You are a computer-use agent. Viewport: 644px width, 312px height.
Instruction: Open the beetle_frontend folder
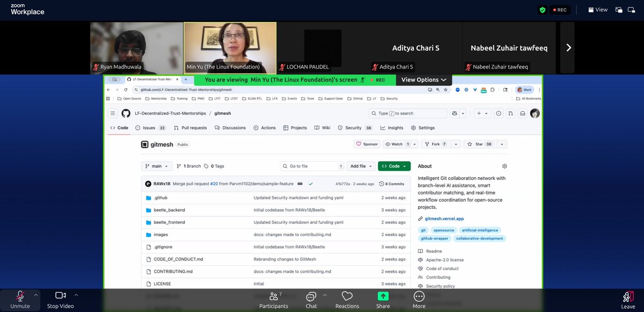[x=170, y=222]
